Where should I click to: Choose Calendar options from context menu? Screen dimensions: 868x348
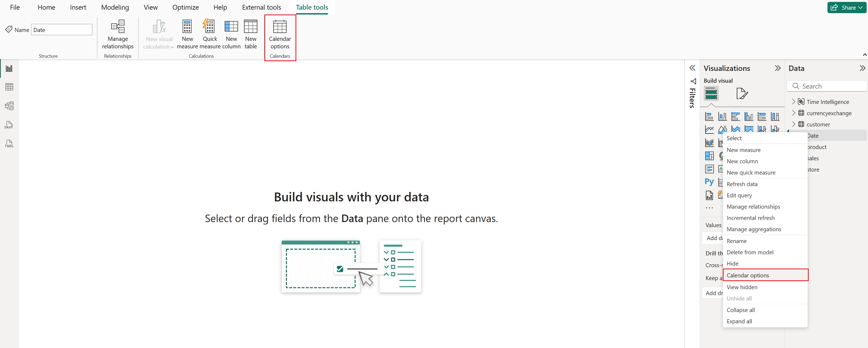[x=748, y=275]
